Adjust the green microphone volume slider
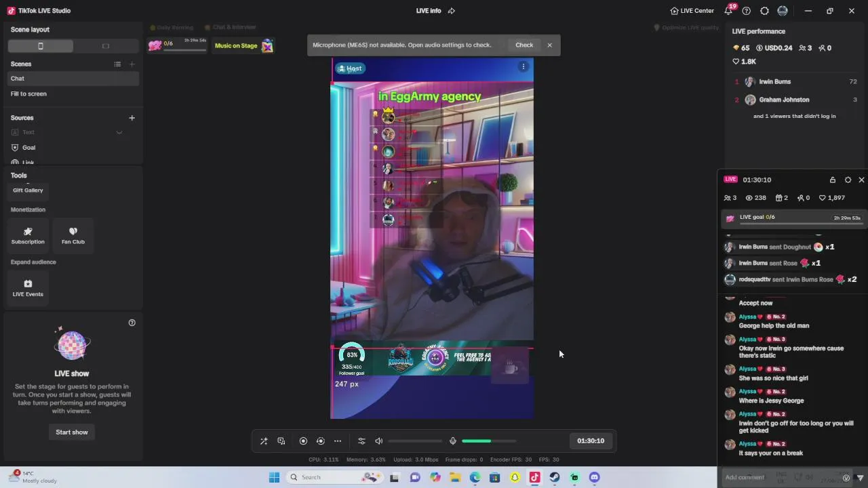 (489, 441)
